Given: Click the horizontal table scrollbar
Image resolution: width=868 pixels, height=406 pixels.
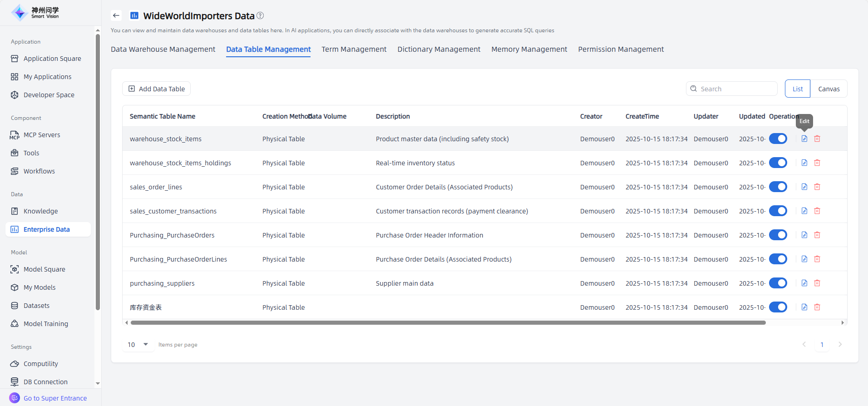Looking at the screenshot, I should point(448,323).
